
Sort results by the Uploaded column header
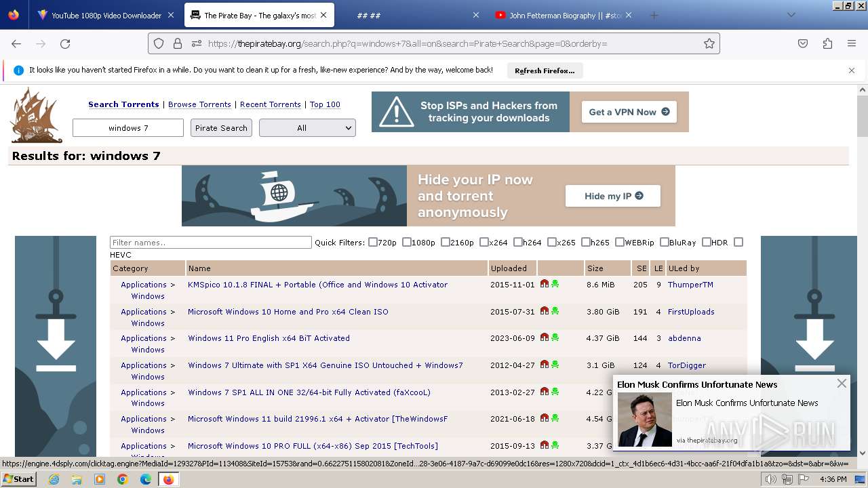(x=509, y=268)
